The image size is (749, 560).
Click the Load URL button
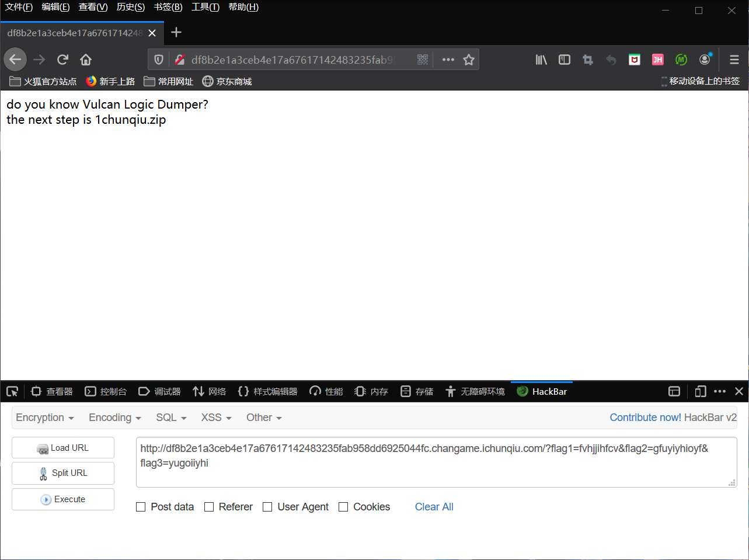click(63, 448)
